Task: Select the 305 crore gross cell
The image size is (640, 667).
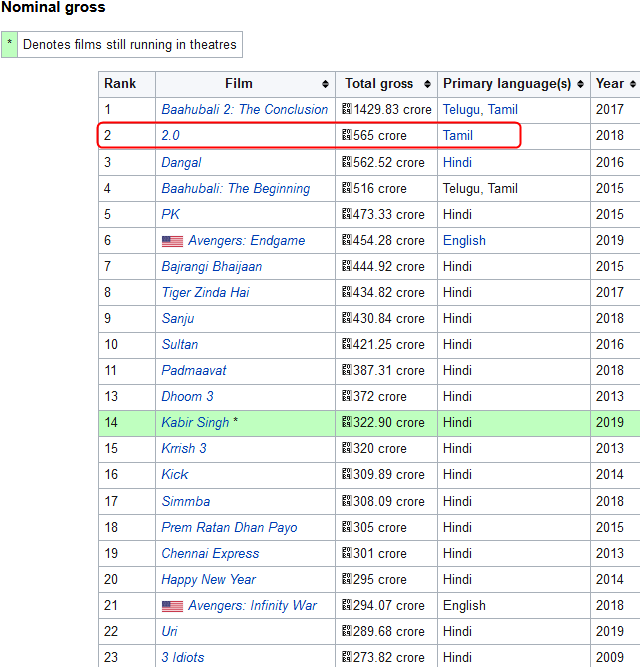Action: tap(386, 527)
